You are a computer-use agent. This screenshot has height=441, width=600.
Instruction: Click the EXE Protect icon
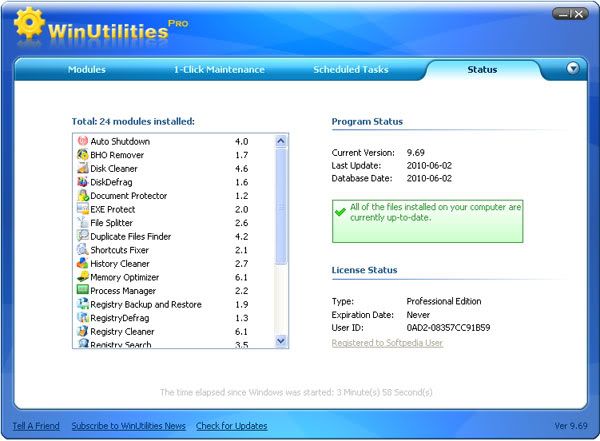coord(83,209)
